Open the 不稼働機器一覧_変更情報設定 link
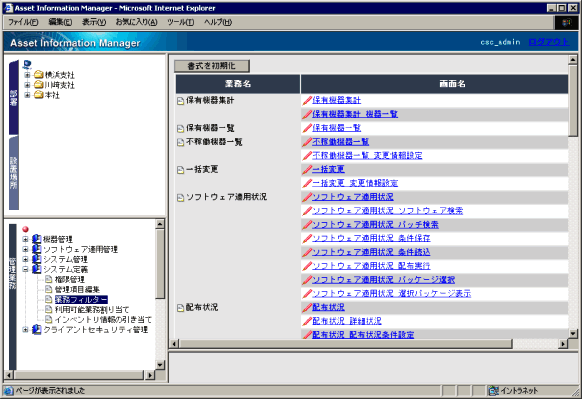 [367, 156]
